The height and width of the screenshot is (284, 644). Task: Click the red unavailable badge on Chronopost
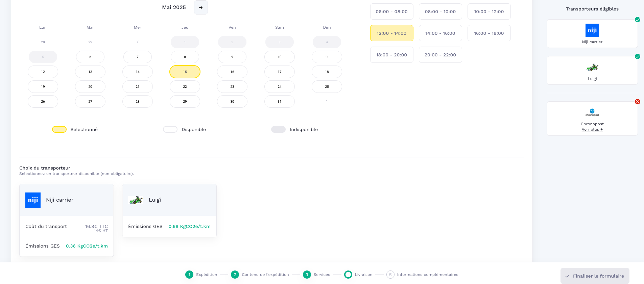pyautogui.click(x=637, y=102)
